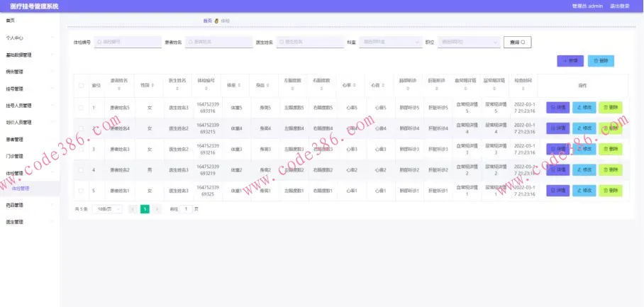Select the highlighted 体检管理 submenu item
This screenshot has width=644, height=307.
pyautogui.click(x=30, y=189)
